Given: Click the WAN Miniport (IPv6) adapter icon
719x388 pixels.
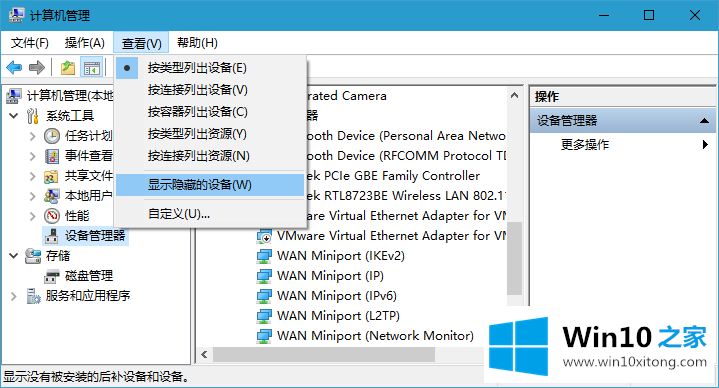Looking at the screenshot, I should click(x=264, y=296).
